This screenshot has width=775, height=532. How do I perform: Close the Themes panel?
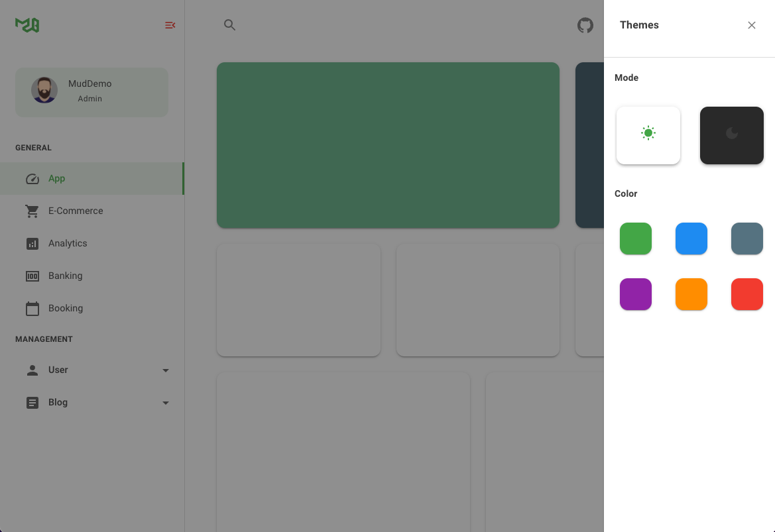coord(751,25)
